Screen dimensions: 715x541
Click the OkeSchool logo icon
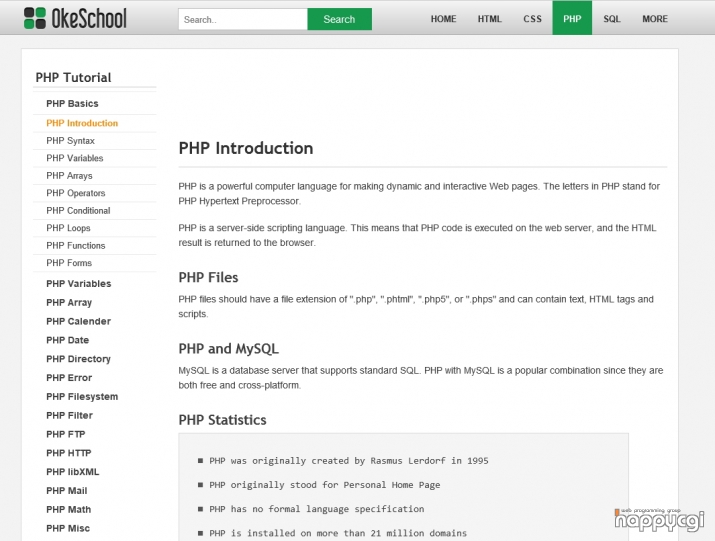tap(35, 18)
